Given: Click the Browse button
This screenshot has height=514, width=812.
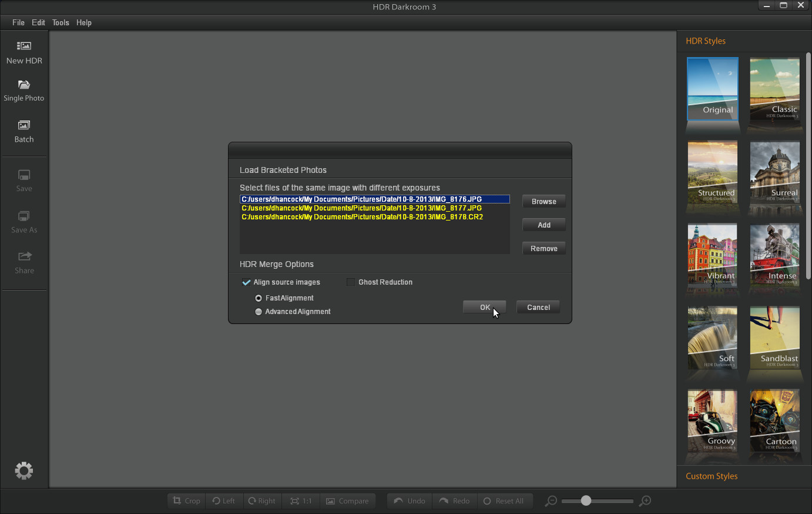Looking at the screenshot, I should 544,201.
